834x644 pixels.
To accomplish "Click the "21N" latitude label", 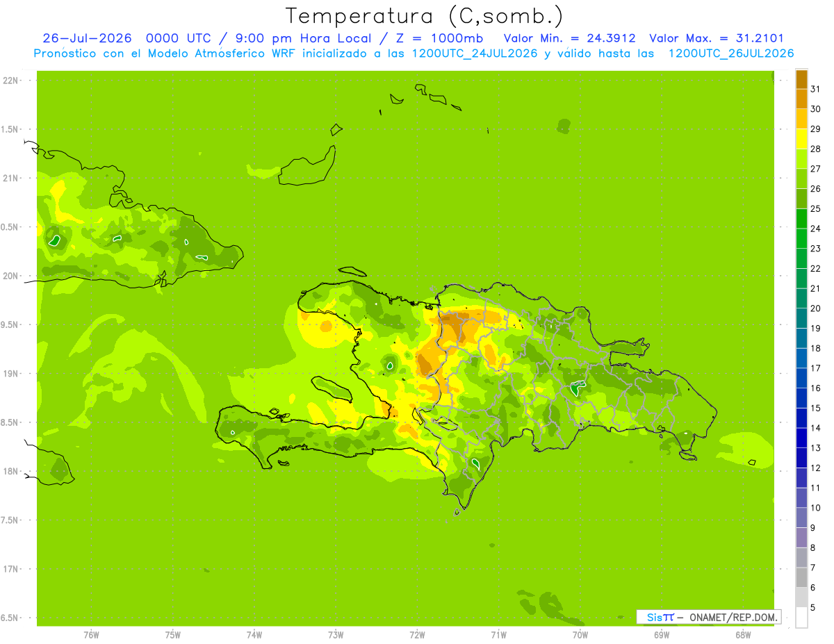I will (x=10, y=178).
